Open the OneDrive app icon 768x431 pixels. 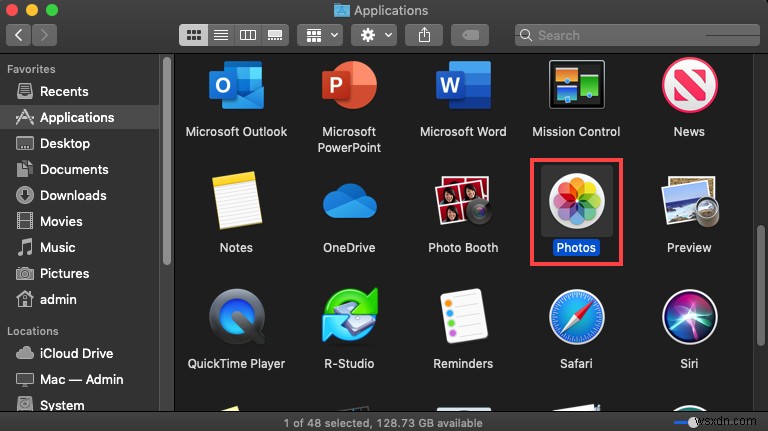tap(349, 204)
